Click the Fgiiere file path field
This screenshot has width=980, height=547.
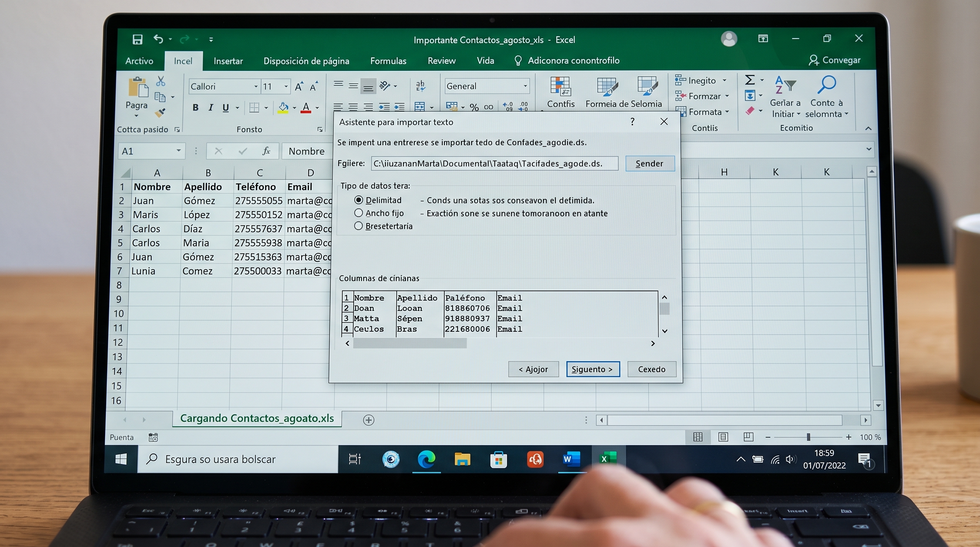(x=495, y=163)
